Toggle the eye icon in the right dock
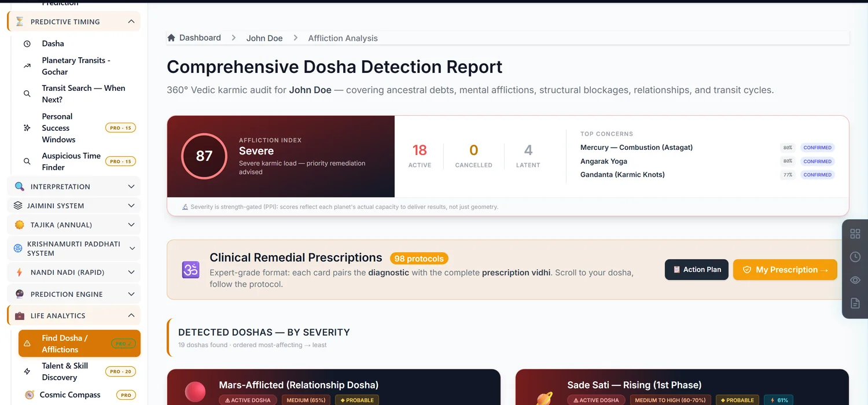The image size is (868, 405). pyautogui.click(x=855, y=280)
